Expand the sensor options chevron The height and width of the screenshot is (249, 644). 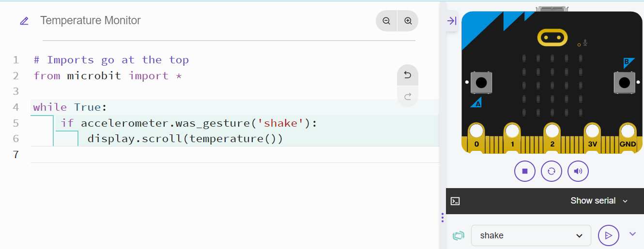click(632, 234)
